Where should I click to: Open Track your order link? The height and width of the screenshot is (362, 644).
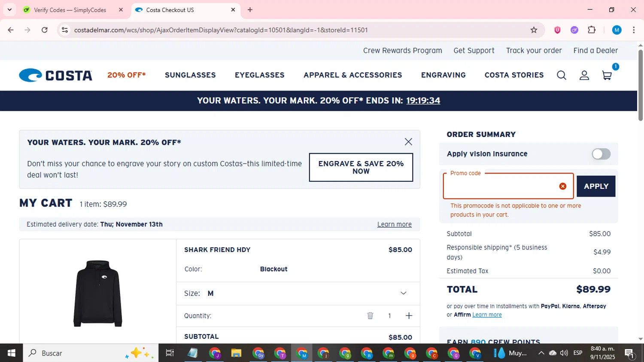534,51
